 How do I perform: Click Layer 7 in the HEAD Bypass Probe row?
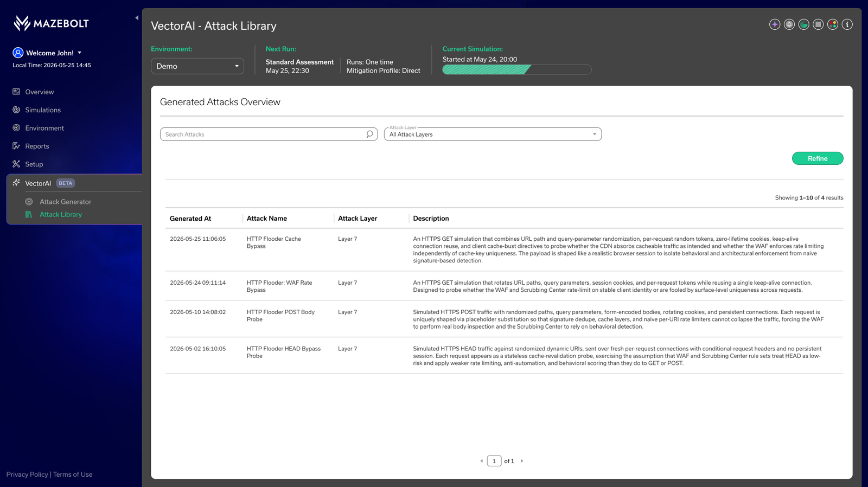(347, 349)
